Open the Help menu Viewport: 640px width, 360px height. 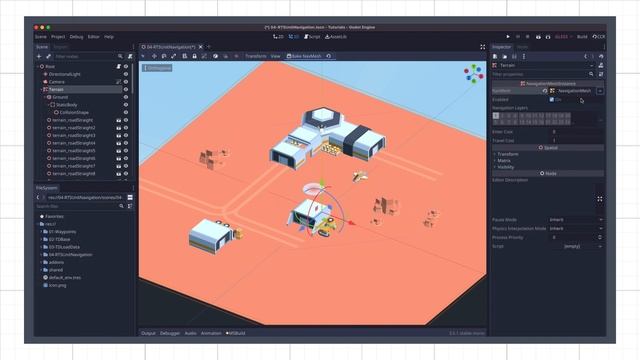[109, 37]
